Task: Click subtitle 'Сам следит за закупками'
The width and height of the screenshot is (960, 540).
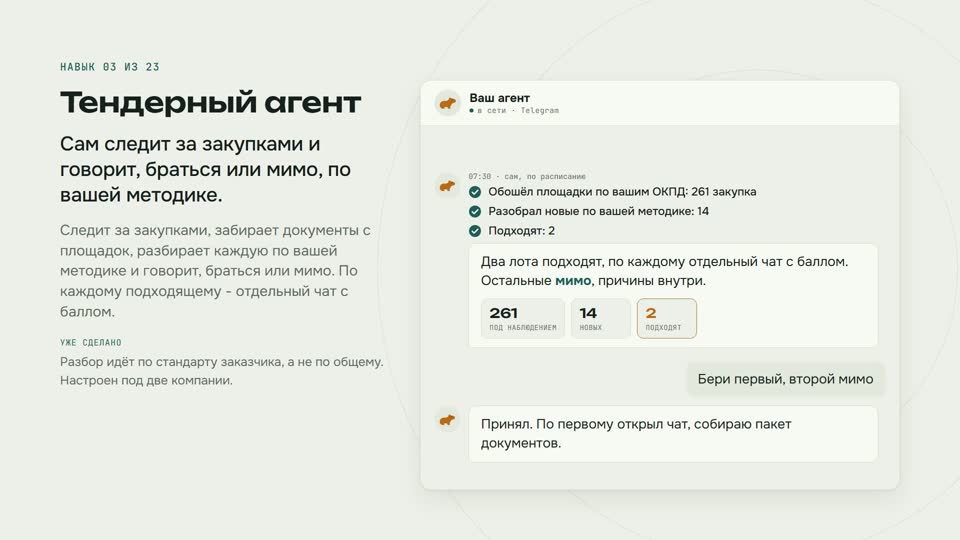Action: 205,170
